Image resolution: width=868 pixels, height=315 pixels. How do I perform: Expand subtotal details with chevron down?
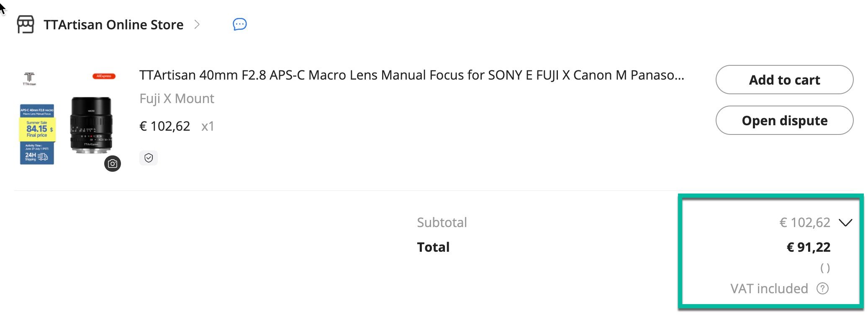845,222
